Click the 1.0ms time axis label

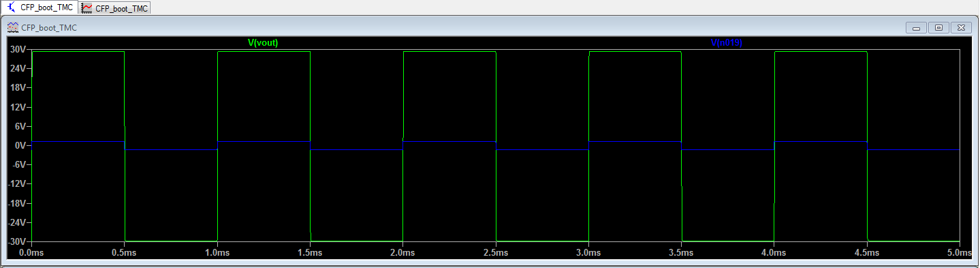[217, 252]
